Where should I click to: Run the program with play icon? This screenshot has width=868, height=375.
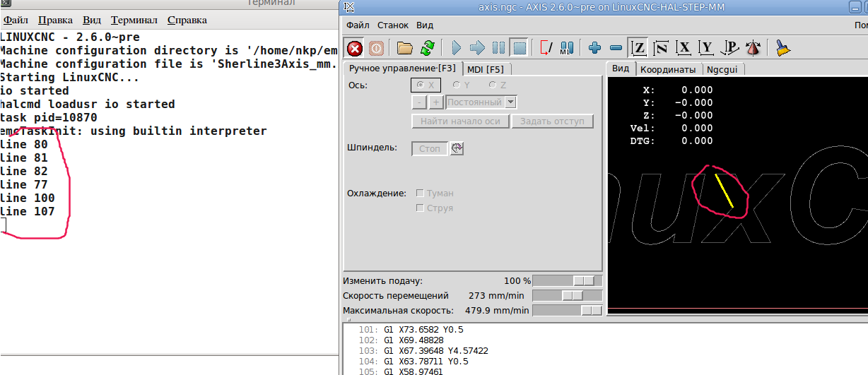pyautogui.click(x=456, y=48)
